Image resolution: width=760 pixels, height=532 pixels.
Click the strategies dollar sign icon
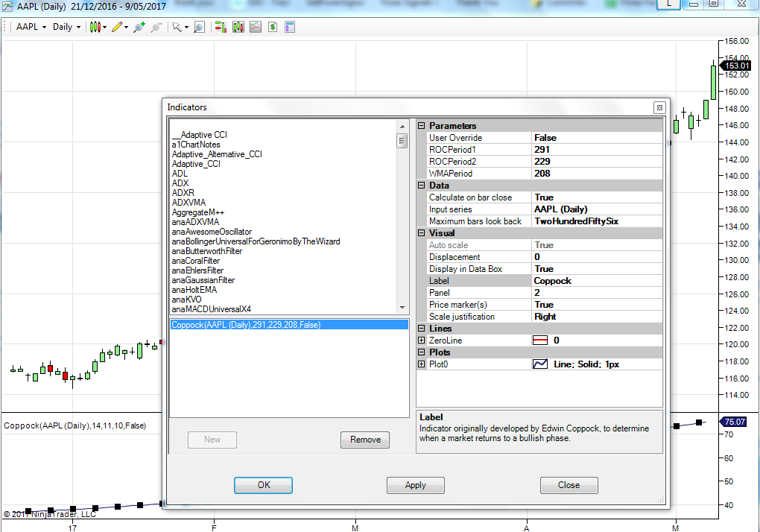pos(273,27)
